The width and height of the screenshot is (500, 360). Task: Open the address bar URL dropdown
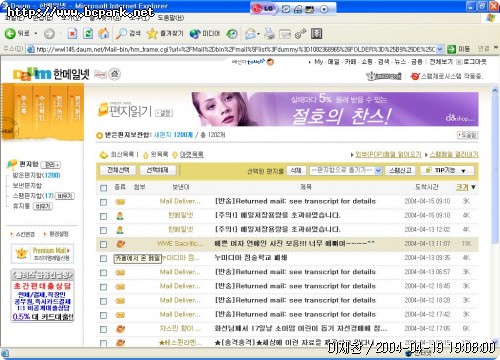tap(440, 49)
